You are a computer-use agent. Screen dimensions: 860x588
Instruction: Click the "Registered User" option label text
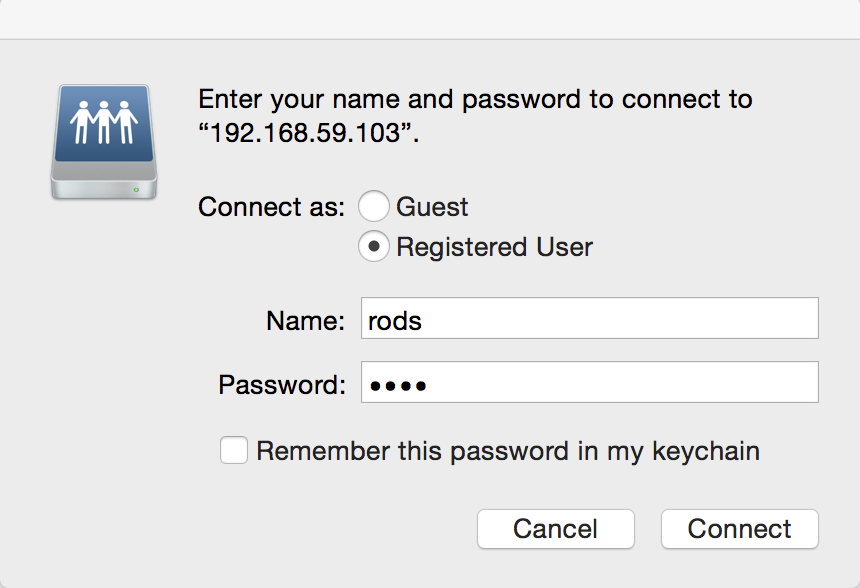(x=494, y=247)
